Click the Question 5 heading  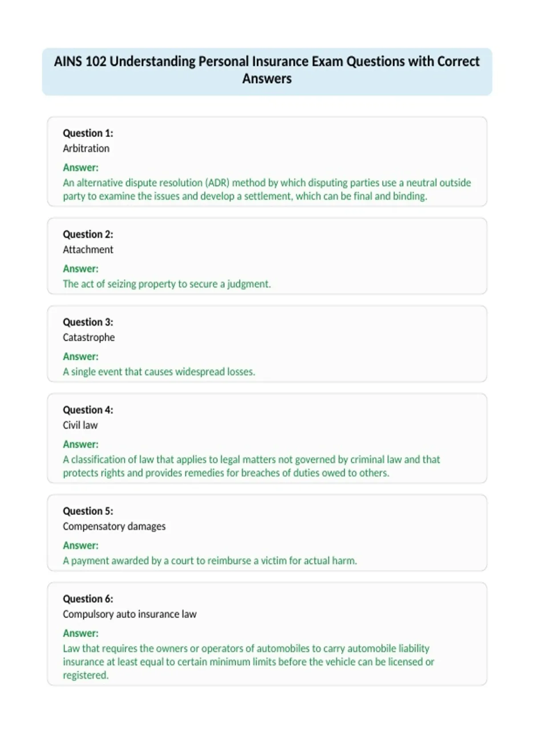click(x=88, y=511)
